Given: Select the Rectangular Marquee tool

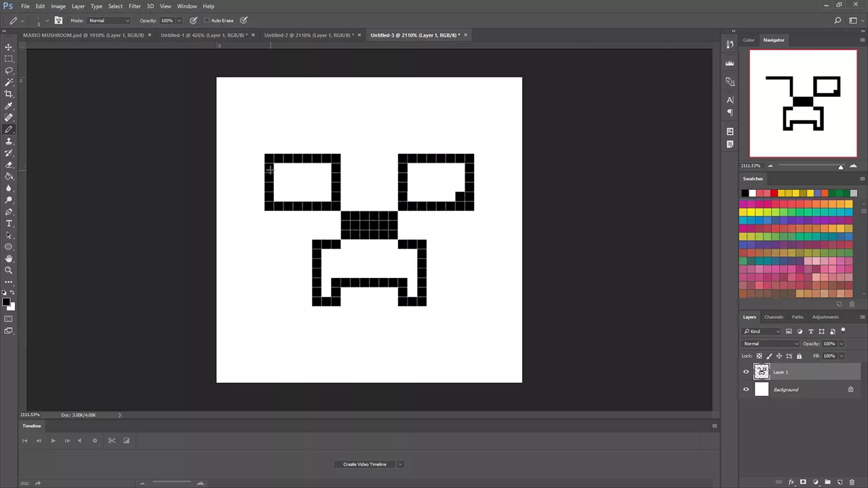Looking at the screenshot, I should [9, 58].
